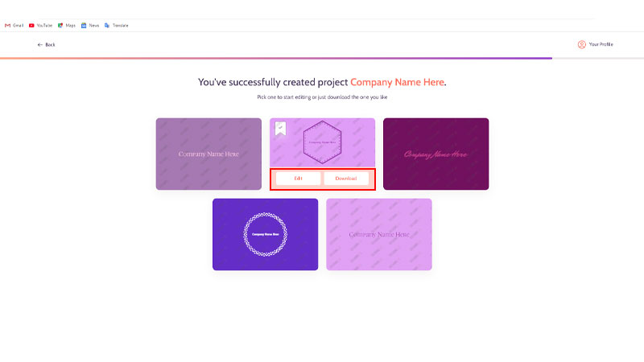Click the gradient progress bar
This screenshot has height=362, width=644.
coord(276,58)
